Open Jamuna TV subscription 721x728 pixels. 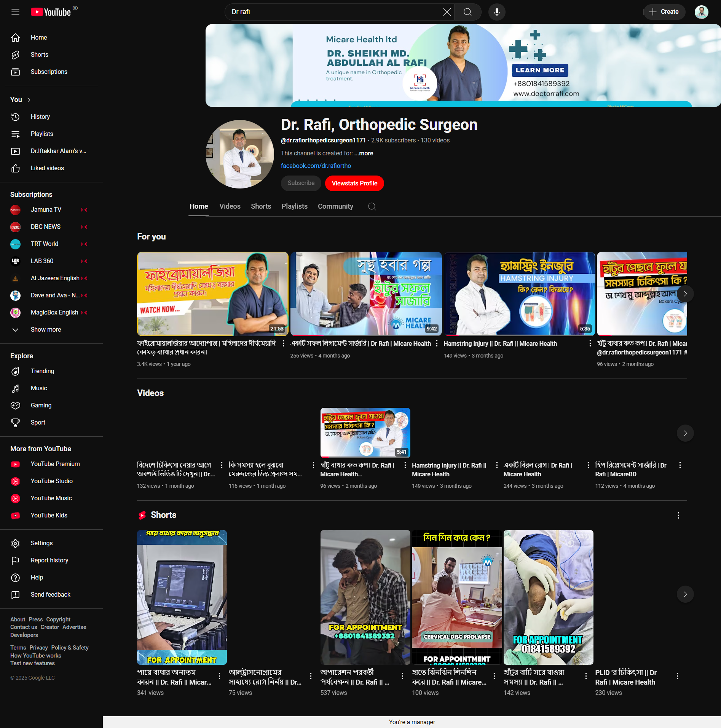51,210
